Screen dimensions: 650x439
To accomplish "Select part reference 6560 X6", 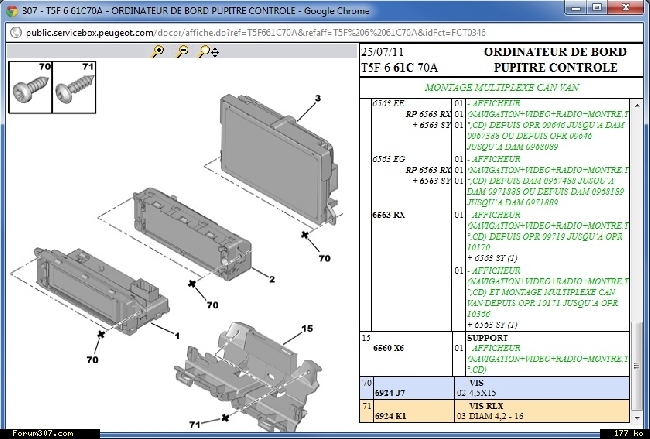I will pyautogui.click(x=388, y=348).
